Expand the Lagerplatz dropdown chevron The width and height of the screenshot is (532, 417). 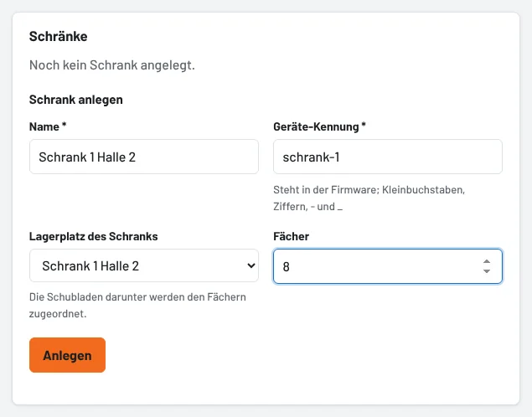(x=251, y=265)
